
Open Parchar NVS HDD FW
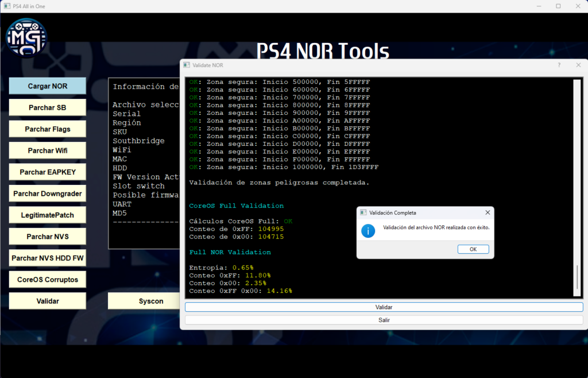(x=48, y=258)
